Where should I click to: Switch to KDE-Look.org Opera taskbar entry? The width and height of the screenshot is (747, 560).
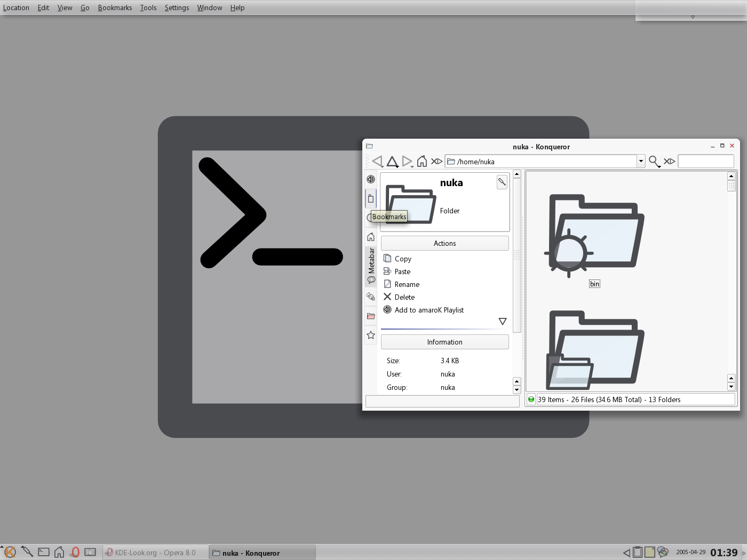(155, 553)
